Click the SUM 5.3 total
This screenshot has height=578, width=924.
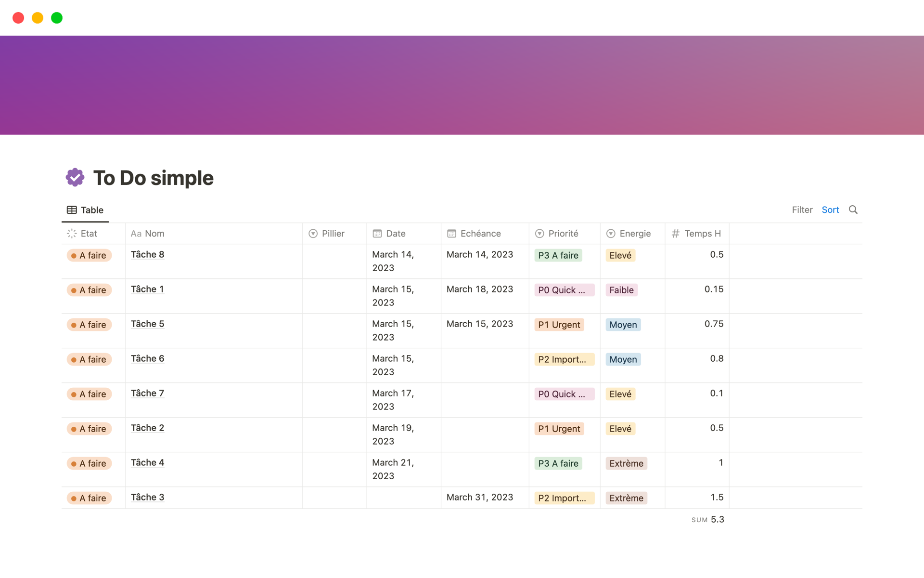click(707, 519)
